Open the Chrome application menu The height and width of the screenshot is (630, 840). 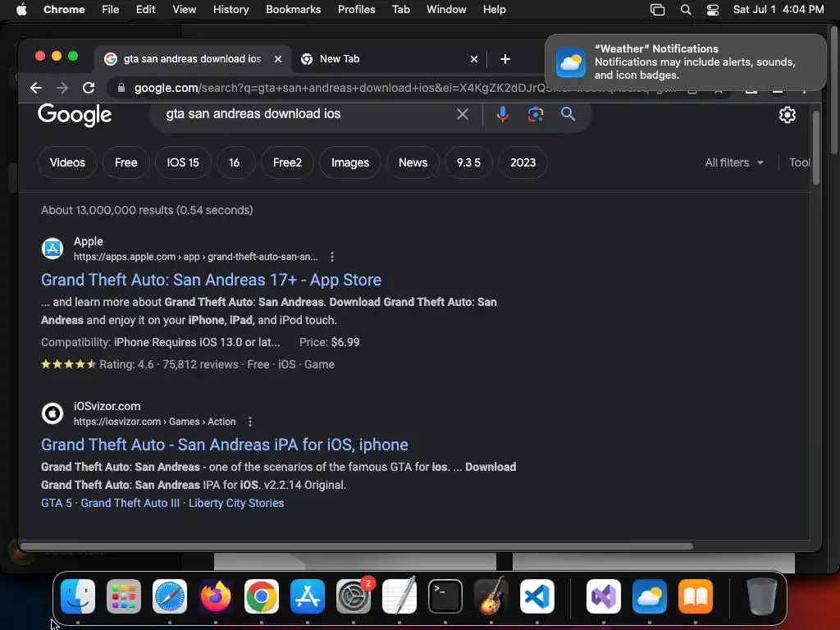coord(64,10)
